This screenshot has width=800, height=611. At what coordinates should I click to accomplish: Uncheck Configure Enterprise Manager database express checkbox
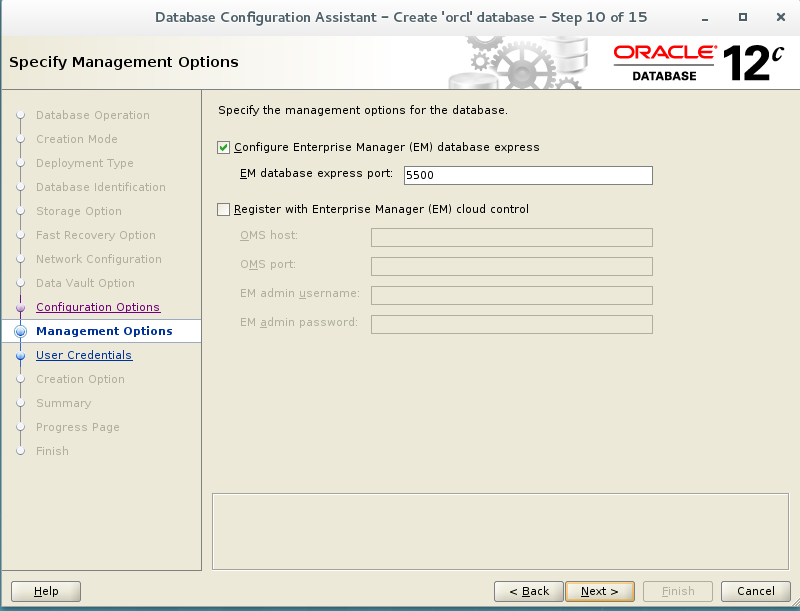pos(223,147)
